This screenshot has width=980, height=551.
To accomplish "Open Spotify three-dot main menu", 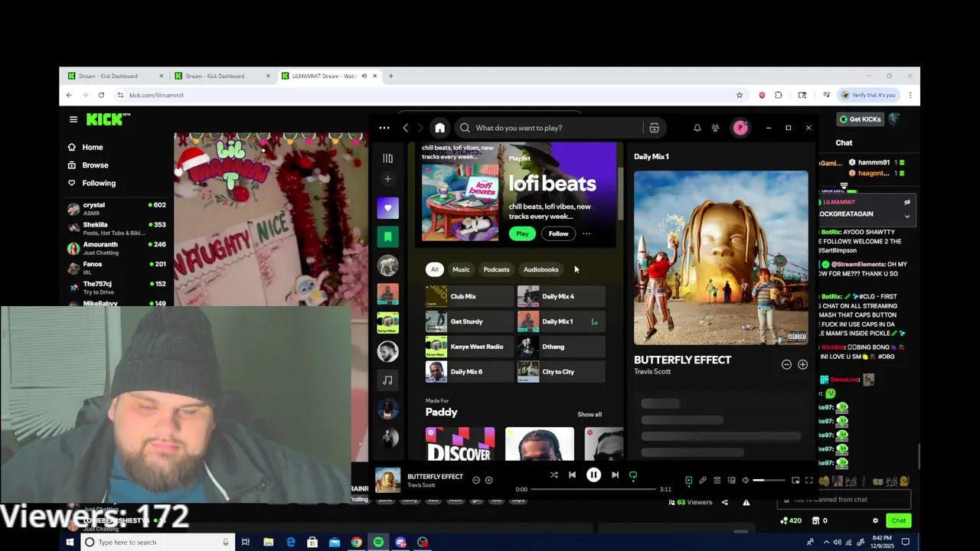I will tap(384, 128).
